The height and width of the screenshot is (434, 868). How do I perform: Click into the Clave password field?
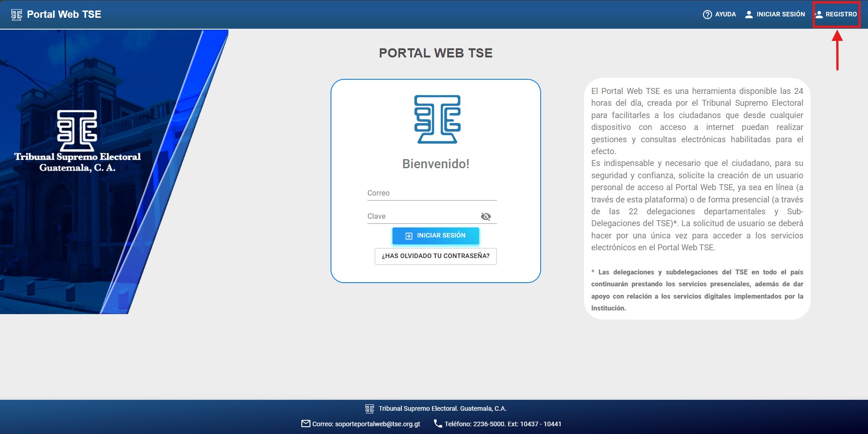(422, 217)
